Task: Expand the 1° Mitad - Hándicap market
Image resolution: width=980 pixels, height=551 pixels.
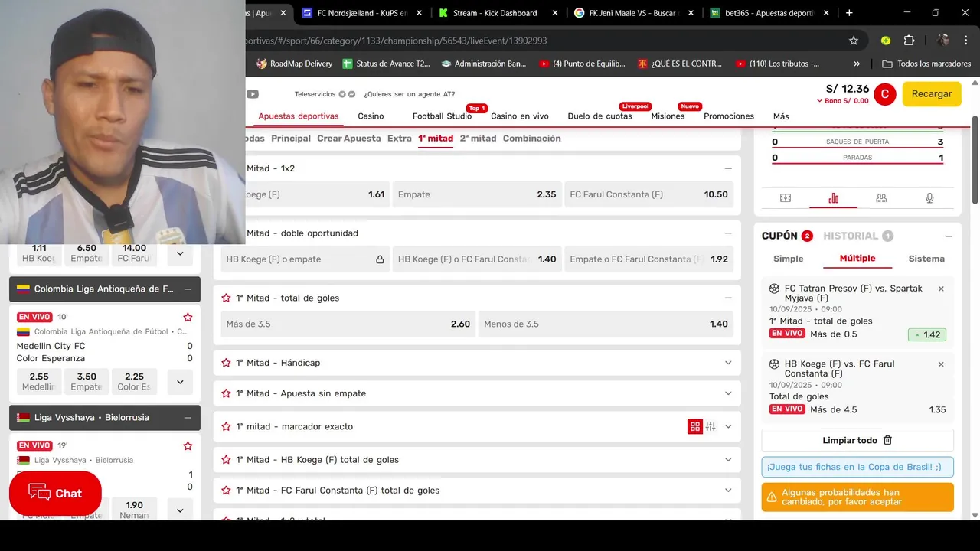Action: pos(728,363)
